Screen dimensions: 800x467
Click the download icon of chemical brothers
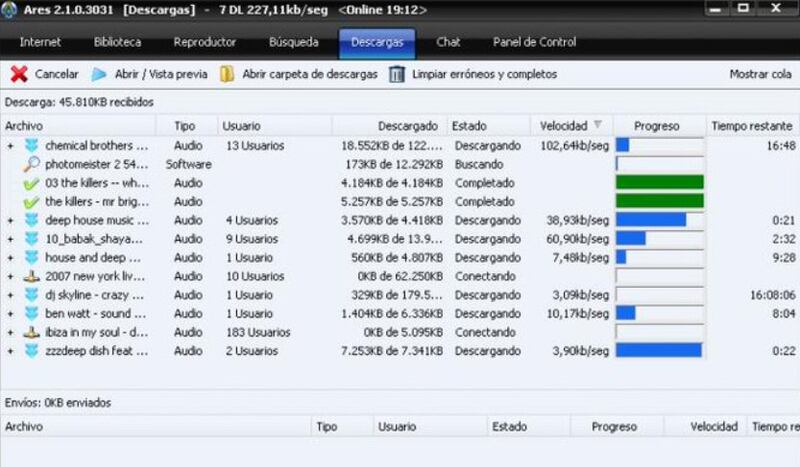(32, 146)
